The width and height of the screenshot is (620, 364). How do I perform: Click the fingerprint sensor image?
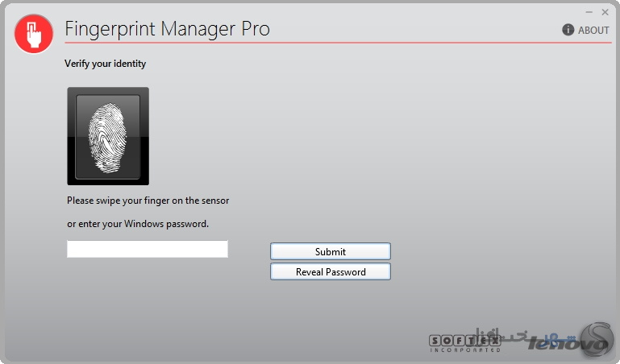tap(108, 136)
